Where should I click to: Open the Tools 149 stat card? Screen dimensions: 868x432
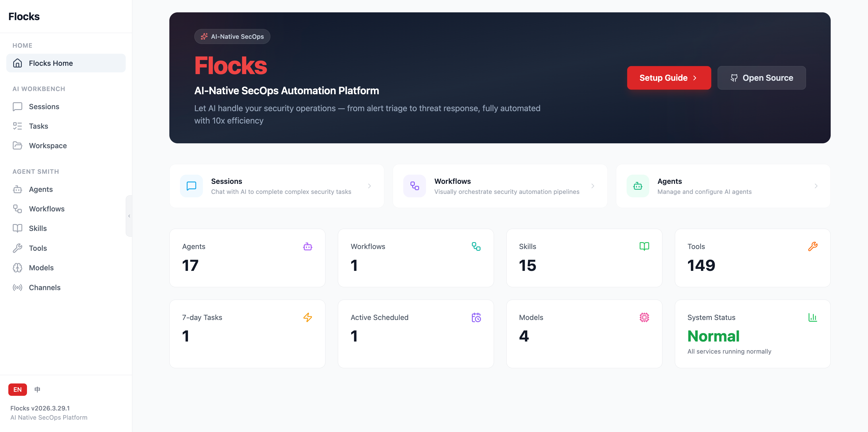coord(752,258)
